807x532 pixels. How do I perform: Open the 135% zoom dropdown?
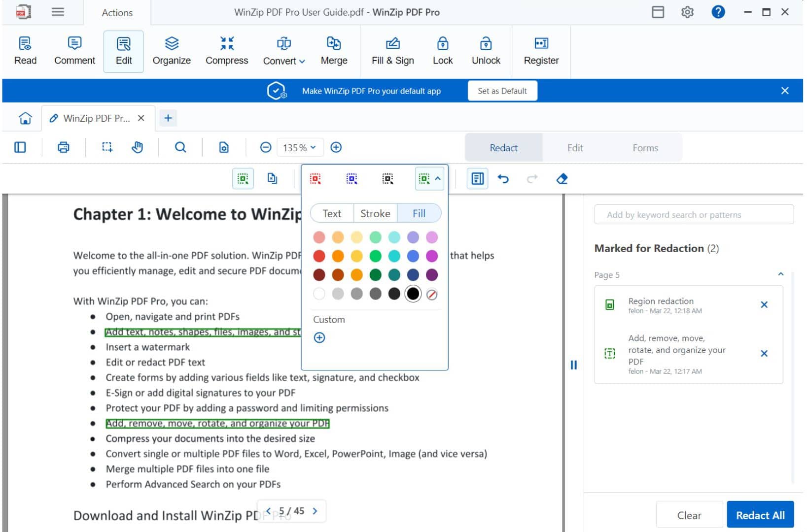[300, 148]
